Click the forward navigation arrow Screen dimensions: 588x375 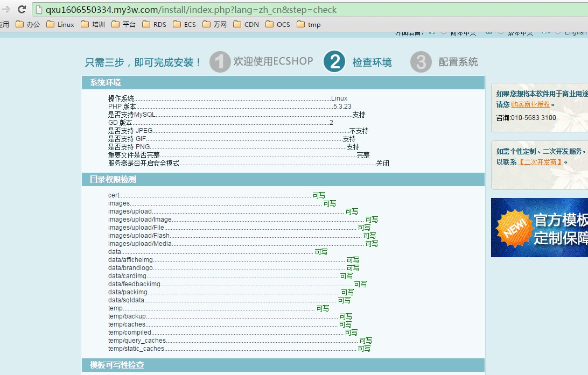tap(6, 9)
